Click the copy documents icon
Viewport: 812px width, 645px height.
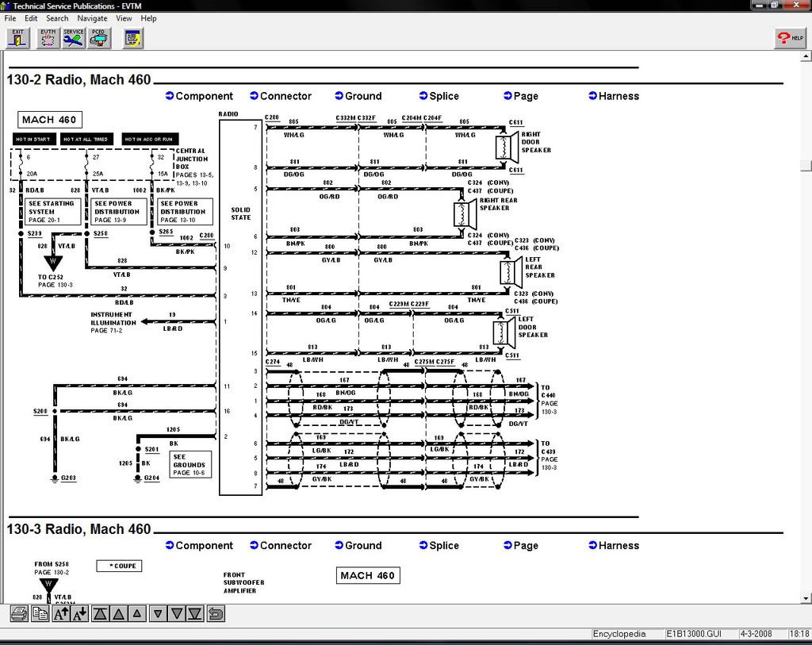point(40,614)
